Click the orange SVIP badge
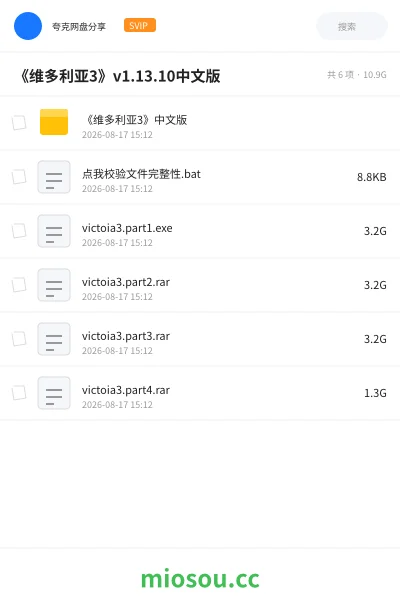 140,25
